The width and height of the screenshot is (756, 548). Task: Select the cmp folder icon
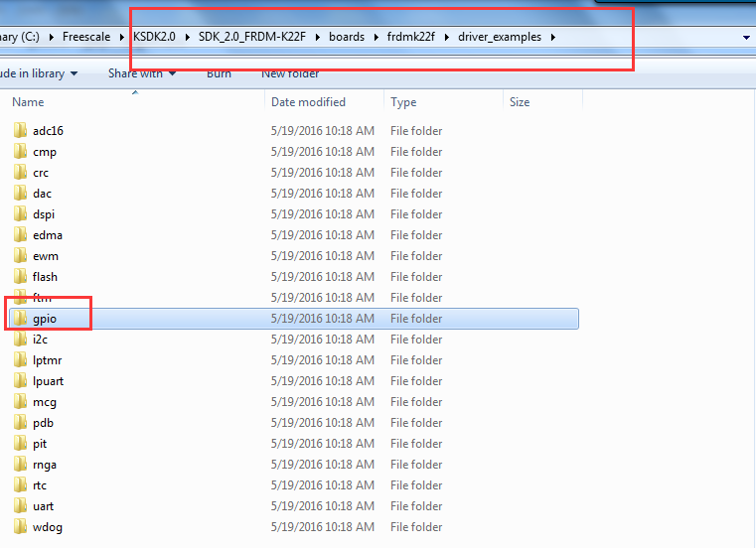pos(20,151)
